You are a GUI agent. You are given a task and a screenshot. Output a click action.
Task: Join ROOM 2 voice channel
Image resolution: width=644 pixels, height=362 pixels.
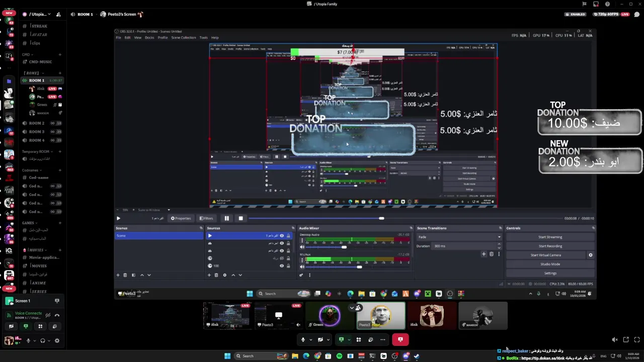(x=41, y=123)
